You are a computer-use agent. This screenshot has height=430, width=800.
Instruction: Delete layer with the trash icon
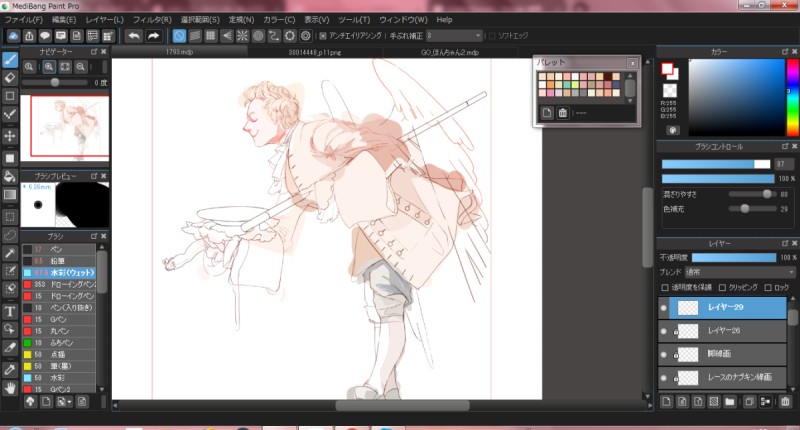785,401
